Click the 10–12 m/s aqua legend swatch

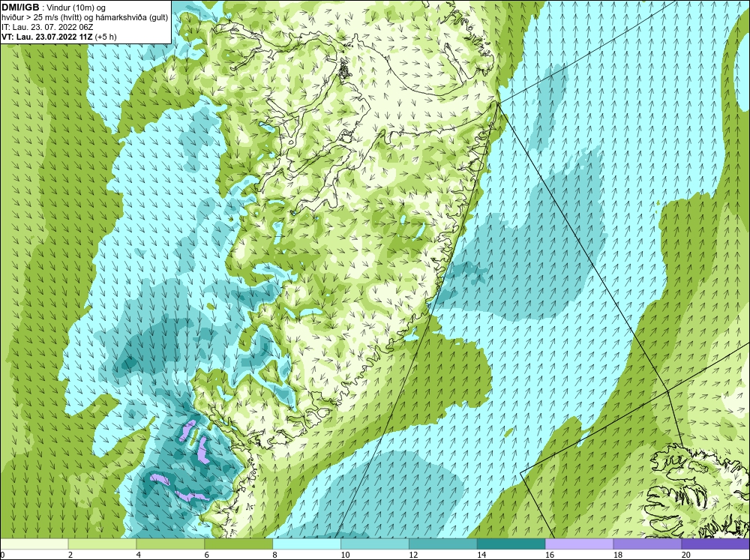point(375,544)
